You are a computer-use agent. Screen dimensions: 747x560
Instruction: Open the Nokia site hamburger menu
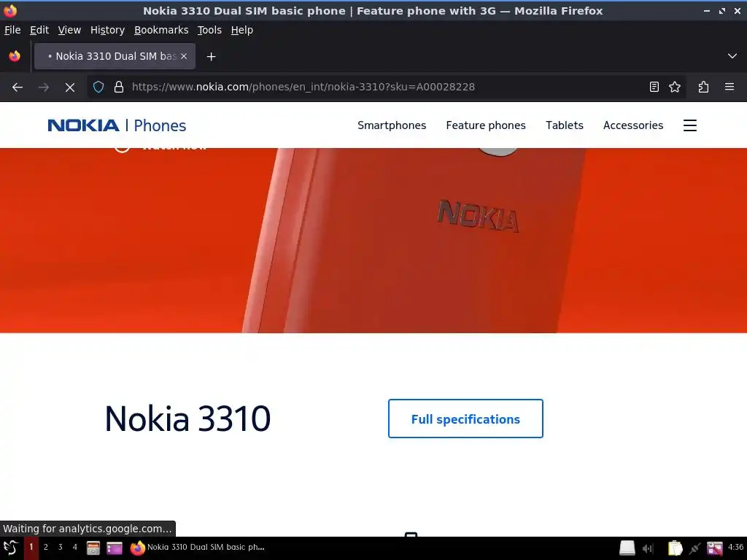coord(690,125)
